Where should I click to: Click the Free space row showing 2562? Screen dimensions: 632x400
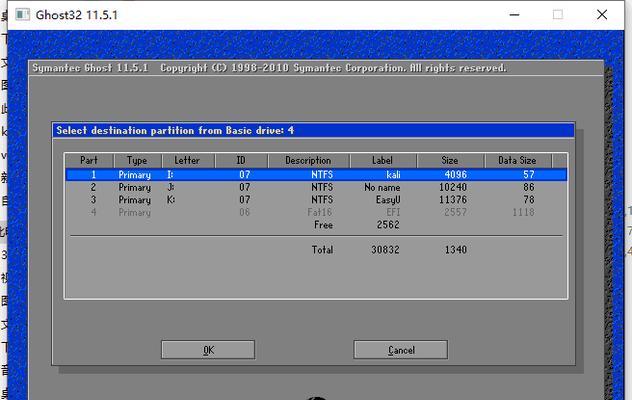360,225
